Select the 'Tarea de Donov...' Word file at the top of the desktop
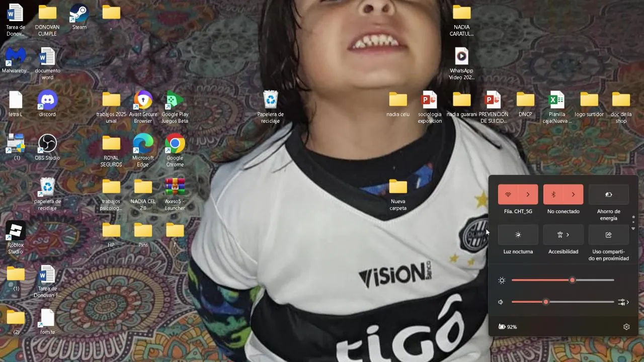644x362 pixels. pyautogui.click(x=16, y=20)
